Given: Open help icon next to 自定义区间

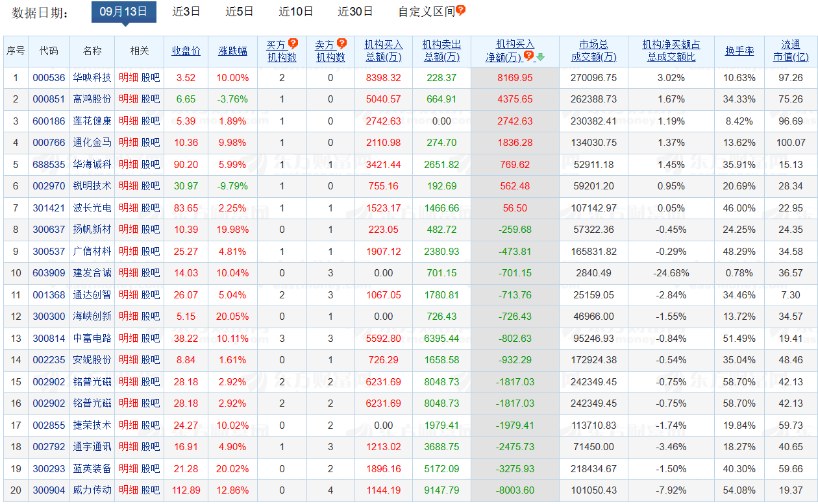Looking at the screenshot, I should [460, 10].
